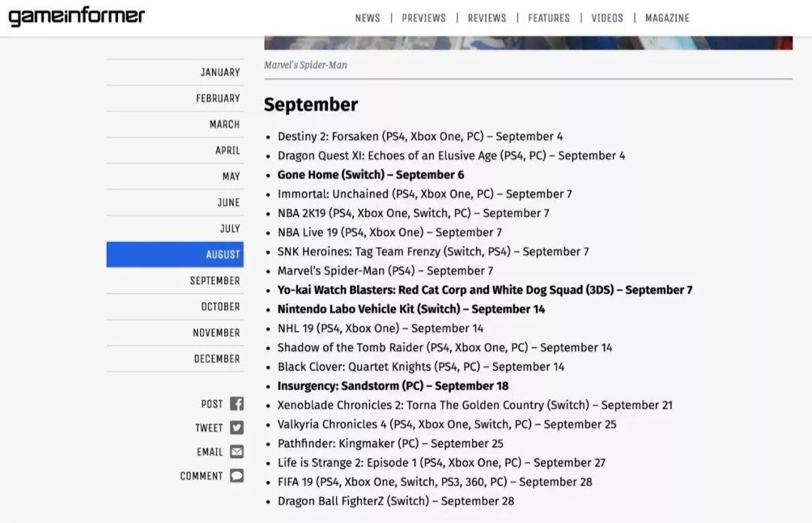Click the Valkyria Chronicles 4 entry
The width and height of the screenshot is (812, 523).
447,424
